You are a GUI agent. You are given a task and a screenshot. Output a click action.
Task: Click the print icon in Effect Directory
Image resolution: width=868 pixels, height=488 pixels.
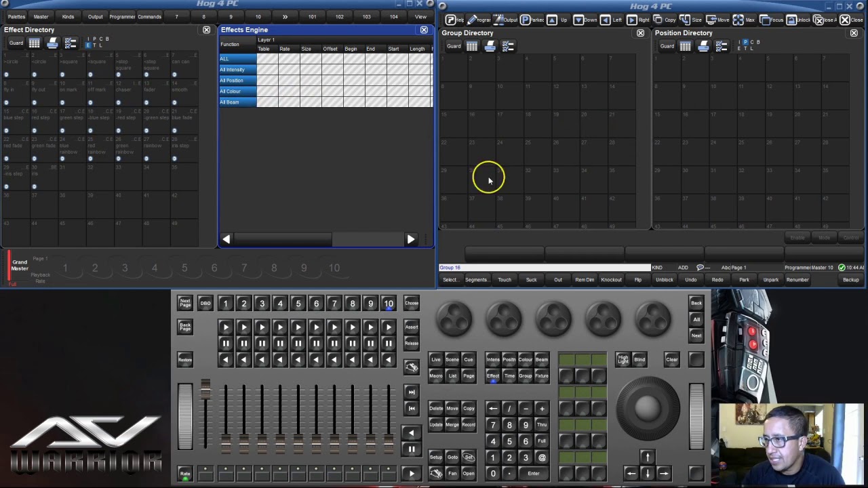[52, 43]
